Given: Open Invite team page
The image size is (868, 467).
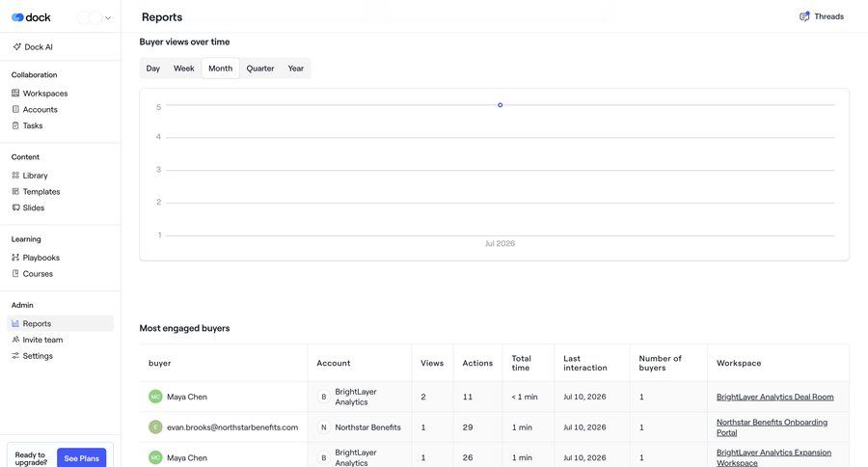Looking at the screenshot, I should (61, 339).
